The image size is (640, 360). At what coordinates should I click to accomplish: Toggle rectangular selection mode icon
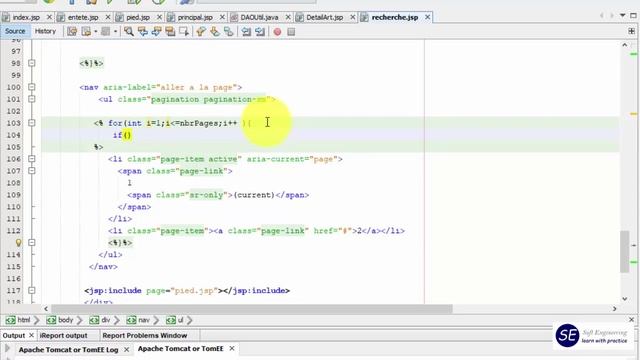coord(184,31)
